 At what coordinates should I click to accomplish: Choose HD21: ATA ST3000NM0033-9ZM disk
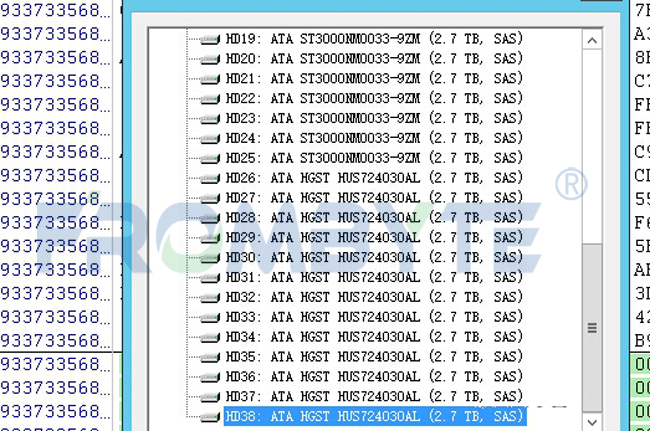[x=374, y=78]
